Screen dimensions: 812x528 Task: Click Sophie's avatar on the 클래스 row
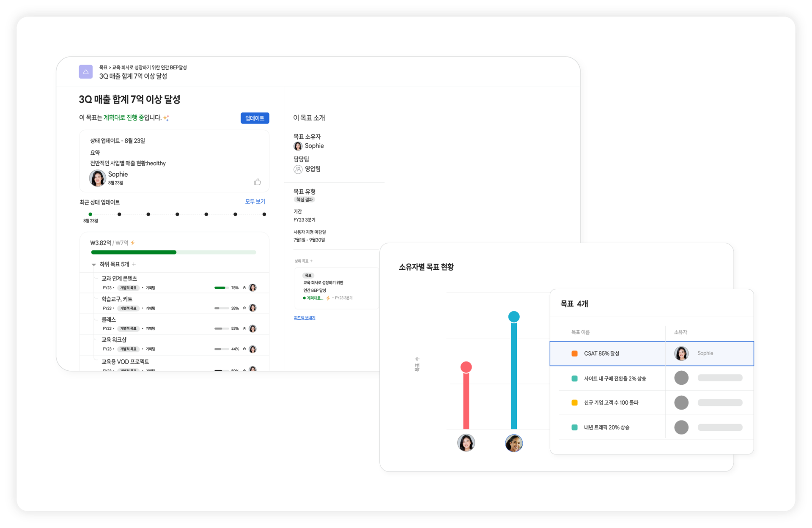coord(252,328)
